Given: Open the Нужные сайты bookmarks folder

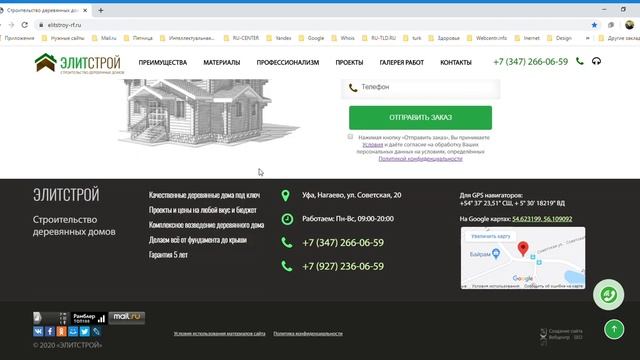Looking at the screenshot, I should click(63, 38).
